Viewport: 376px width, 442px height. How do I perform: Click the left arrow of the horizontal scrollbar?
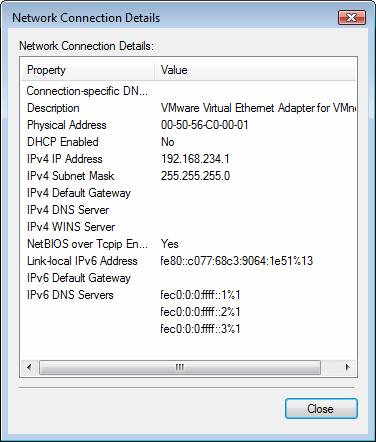tap(29, 367)
